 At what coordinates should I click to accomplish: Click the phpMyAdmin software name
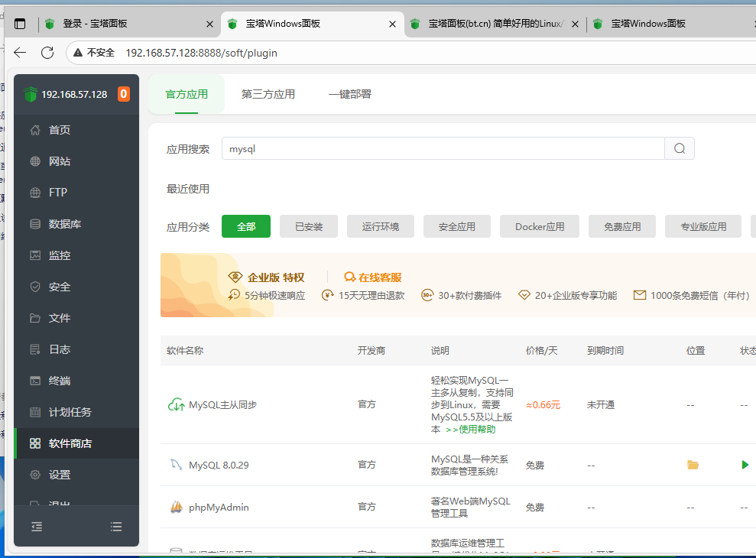pyautogui.click(x=219, y=507)
